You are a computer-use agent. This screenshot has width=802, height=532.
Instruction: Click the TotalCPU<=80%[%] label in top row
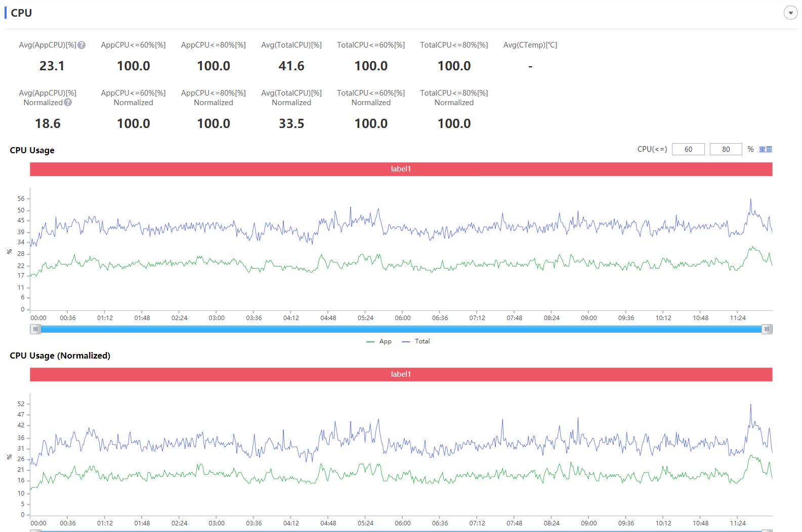454,45
